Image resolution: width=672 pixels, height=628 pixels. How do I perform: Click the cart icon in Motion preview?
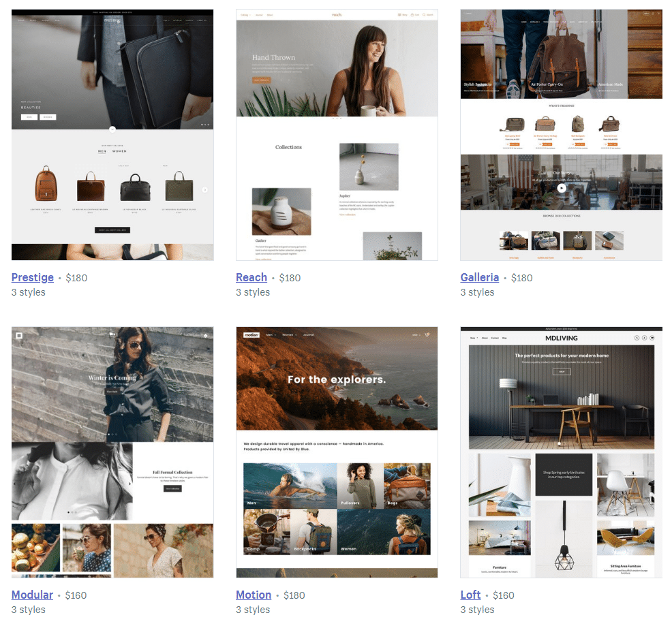(427, 334)
